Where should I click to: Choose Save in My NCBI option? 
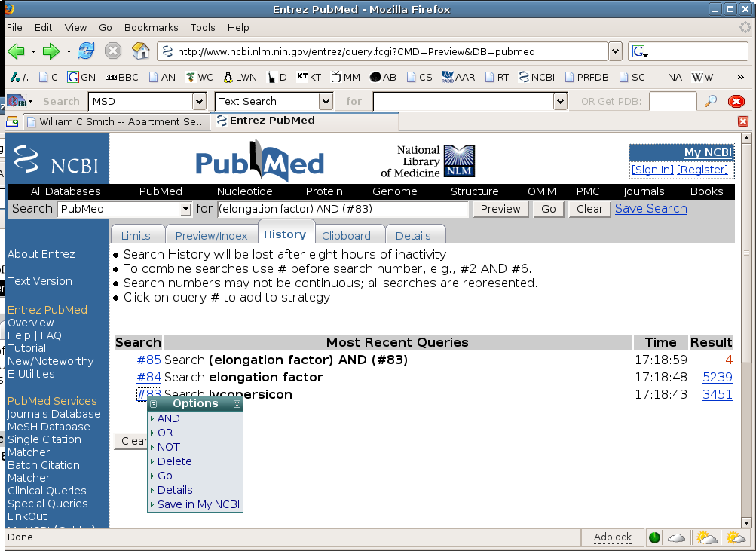(x=199, y=504)
